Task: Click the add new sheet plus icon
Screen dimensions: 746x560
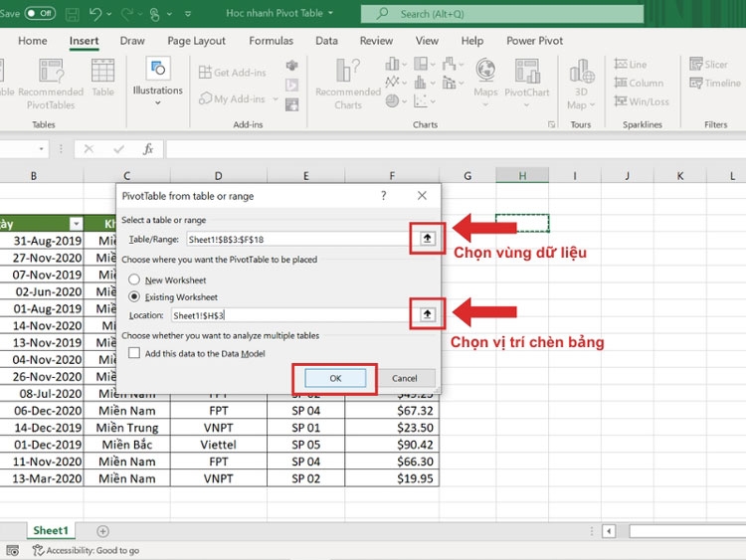Action: click(x=102, y=531)
